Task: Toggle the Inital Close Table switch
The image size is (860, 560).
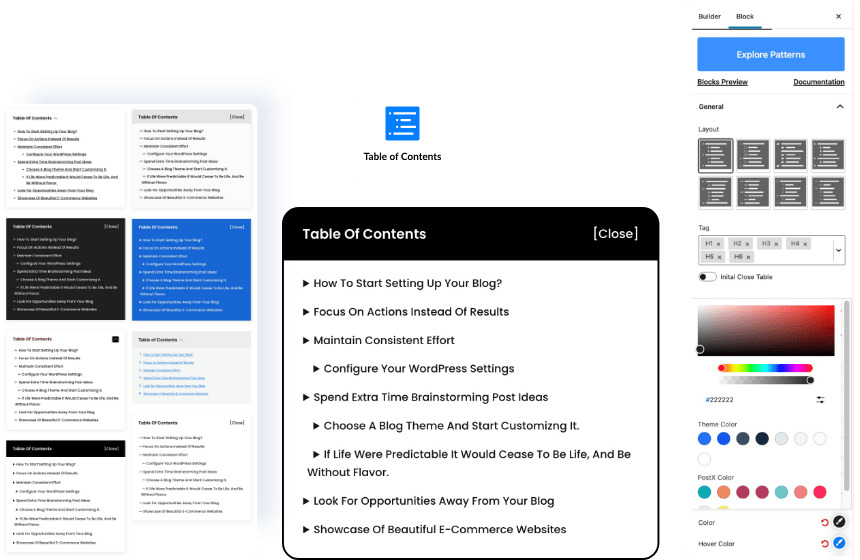Action: 707,277
